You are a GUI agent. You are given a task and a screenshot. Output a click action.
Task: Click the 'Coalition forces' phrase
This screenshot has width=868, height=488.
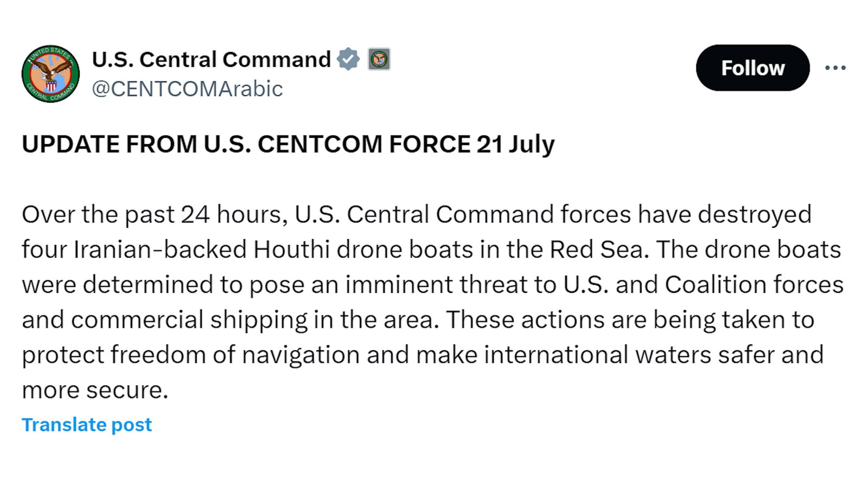[x=754, y=285]
